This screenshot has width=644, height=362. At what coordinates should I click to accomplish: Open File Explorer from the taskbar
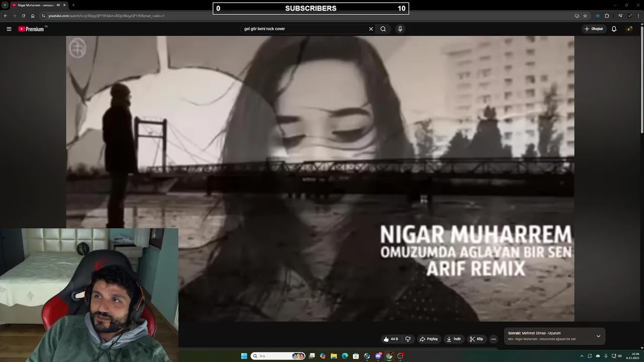334,356
